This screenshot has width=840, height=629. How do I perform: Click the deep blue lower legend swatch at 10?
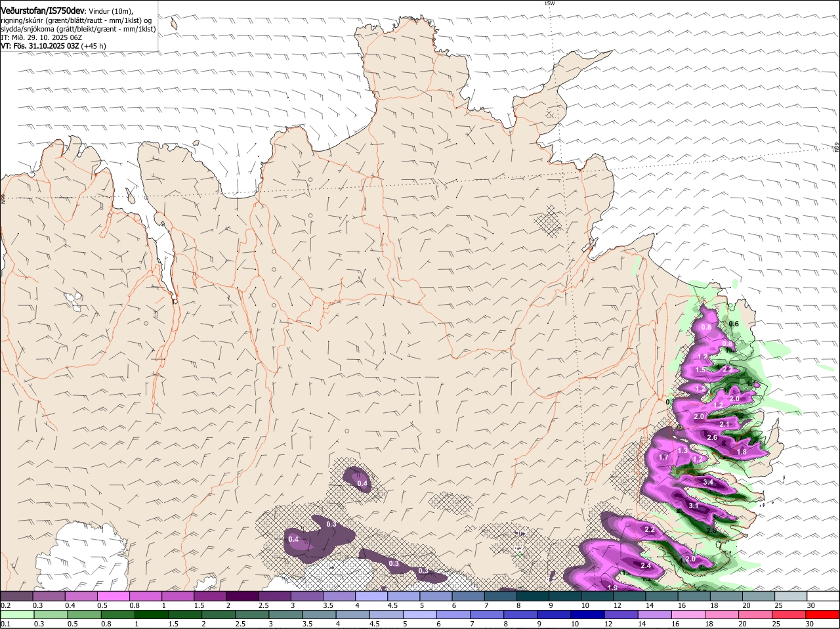click(x=588, y=615)
